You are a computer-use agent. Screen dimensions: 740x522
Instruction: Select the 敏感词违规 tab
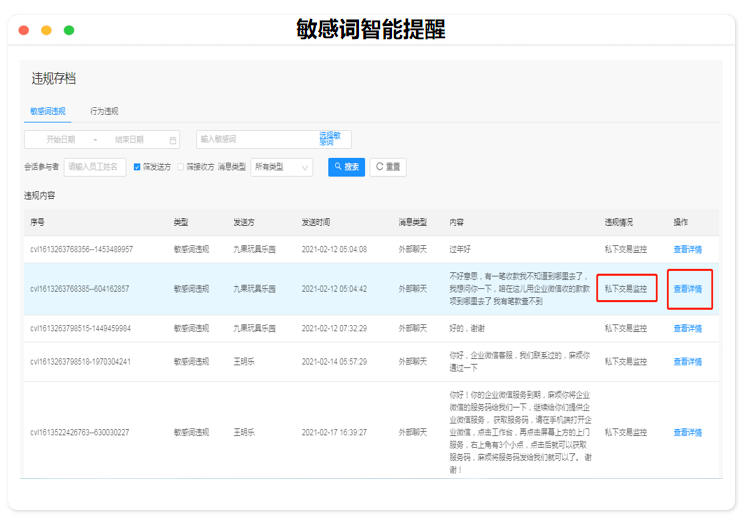click(47, 111)
